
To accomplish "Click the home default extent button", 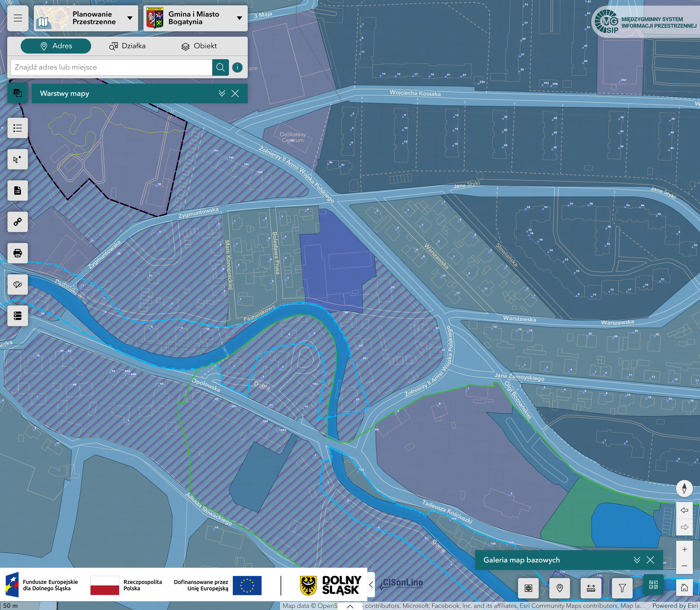I will [684, 588].
